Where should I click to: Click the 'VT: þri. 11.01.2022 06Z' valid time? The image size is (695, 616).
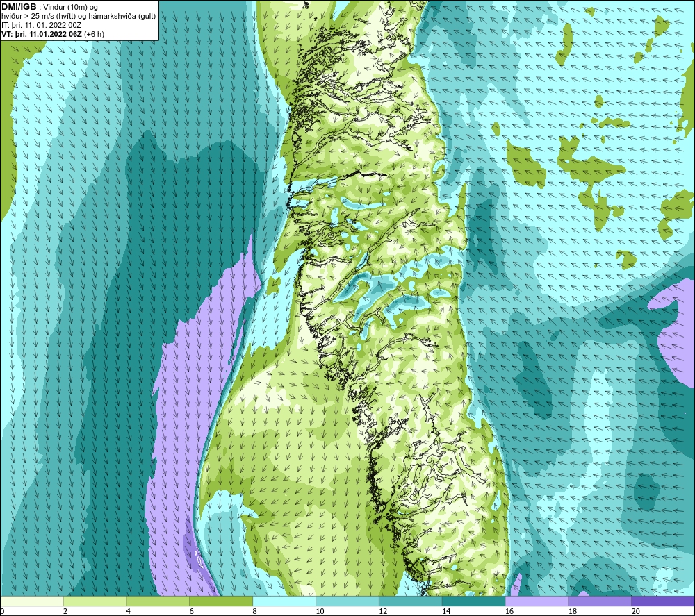[42, 34]
